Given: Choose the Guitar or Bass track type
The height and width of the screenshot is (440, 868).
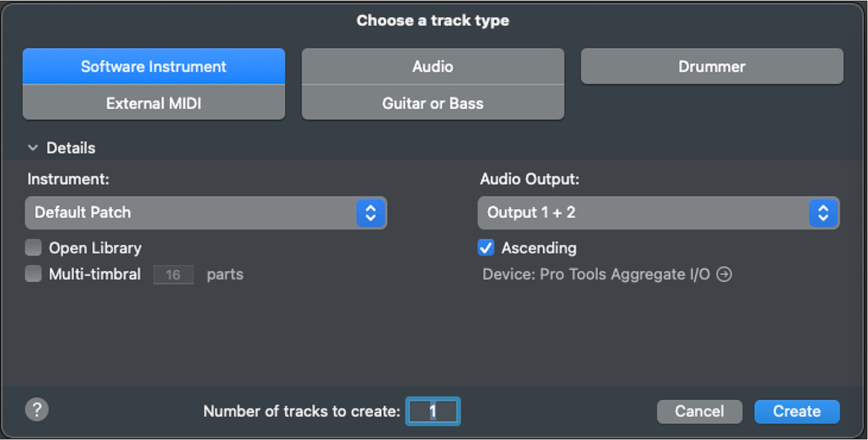Looking at the screenshot, I should point(433,103).
